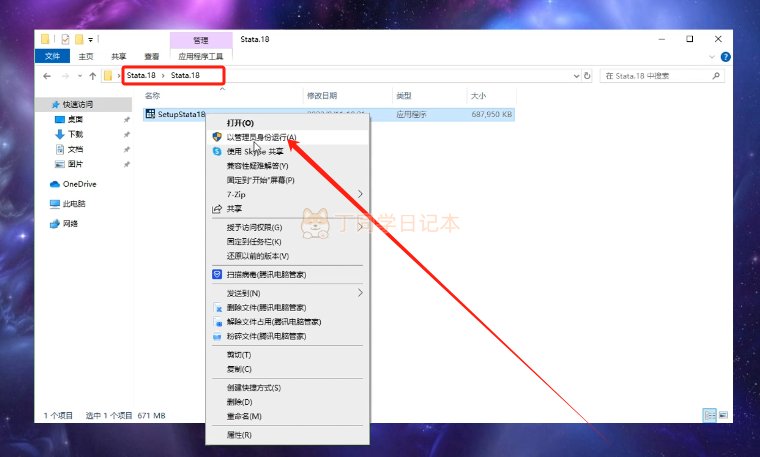Click the Forward navigation arrow
This screenshot has height=457, width=760.
(65, 76)
